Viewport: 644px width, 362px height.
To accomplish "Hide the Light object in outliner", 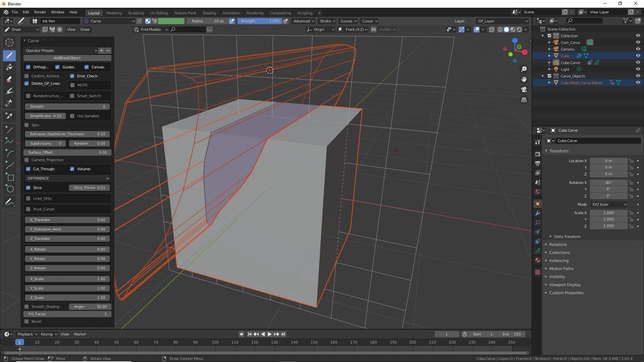I will pos(638,69).
